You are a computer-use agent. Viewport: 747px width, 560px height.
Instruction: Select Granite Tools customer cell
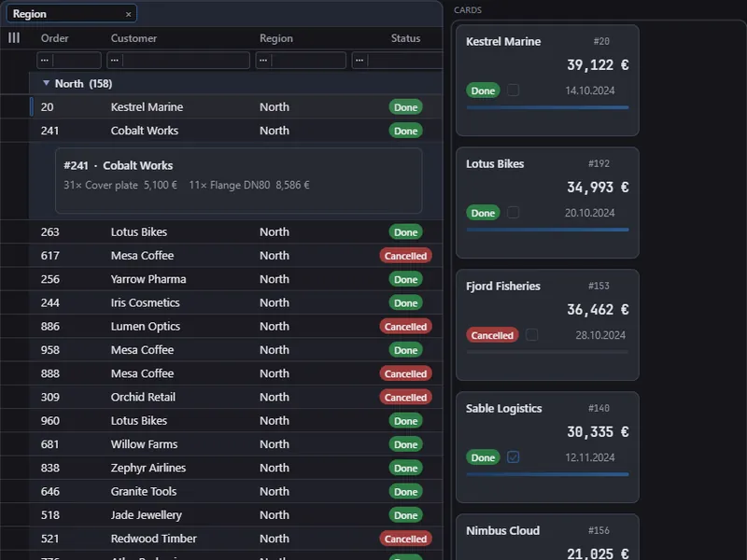tap(144, 492)
